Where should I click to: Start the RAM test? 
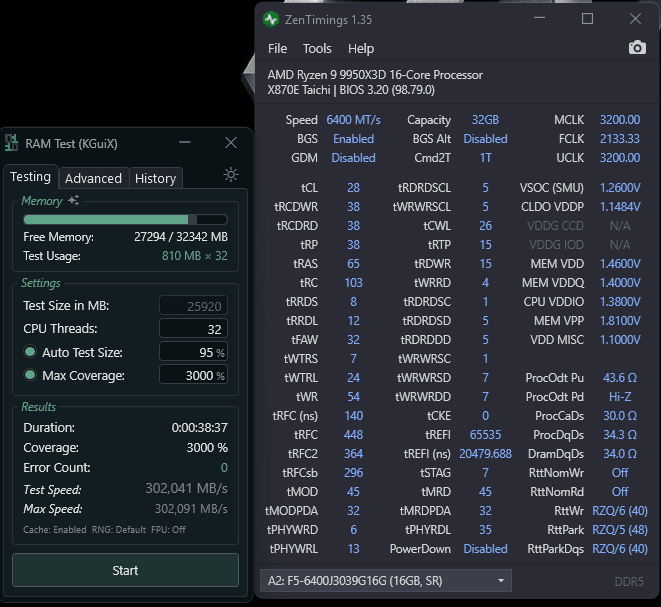pyautogui.click(x=125, y=570)
